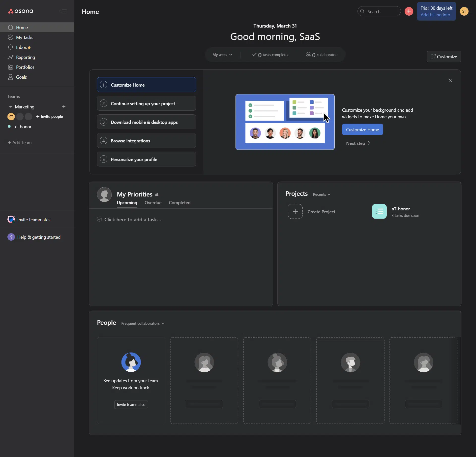Image resolution: width=476 pixels, height=457 pixels.
Task: Collapse the Marketing team tree
Action: (10, 107)
